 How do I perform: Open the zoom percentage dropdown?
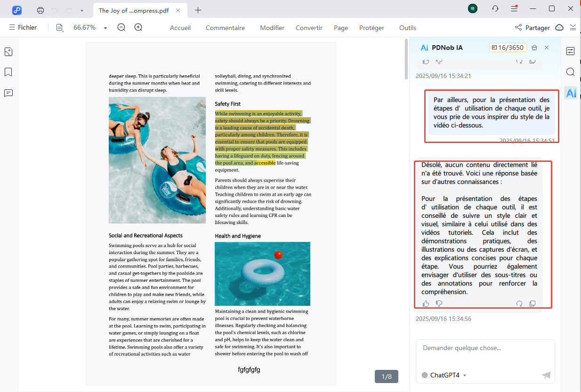105,28
